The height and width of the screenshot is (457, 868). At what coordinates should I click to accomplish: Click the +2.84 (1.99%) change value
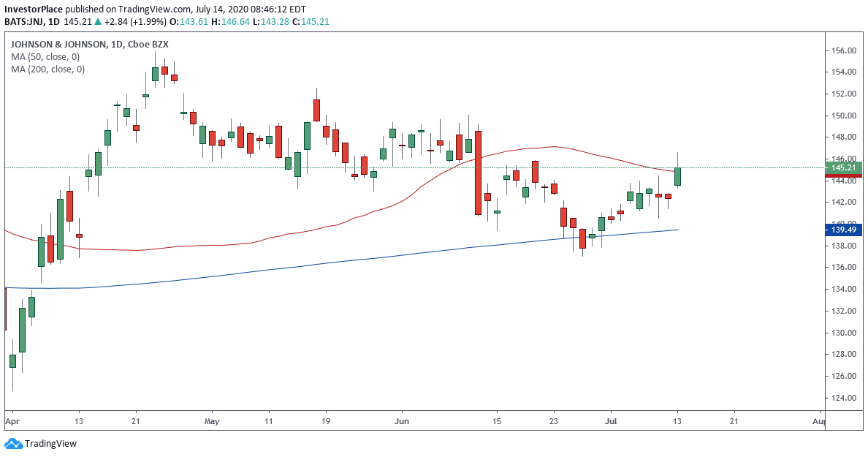click(135, 22)
